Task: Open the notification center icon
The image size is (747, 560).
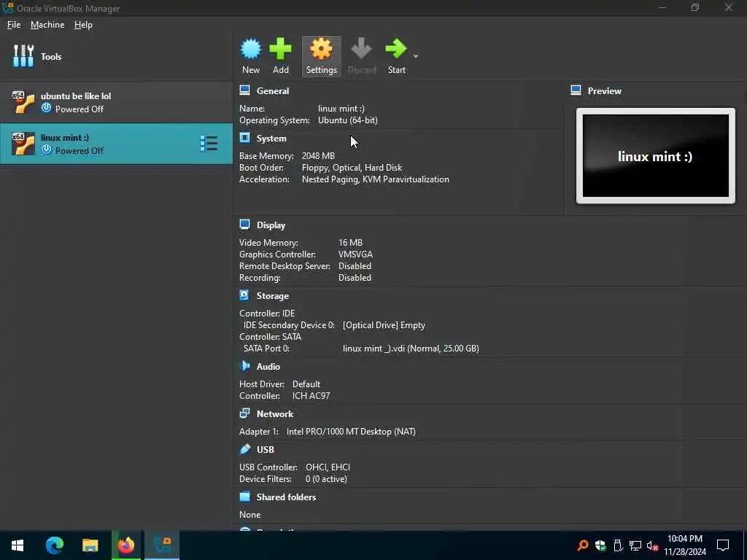Action: 723,545
